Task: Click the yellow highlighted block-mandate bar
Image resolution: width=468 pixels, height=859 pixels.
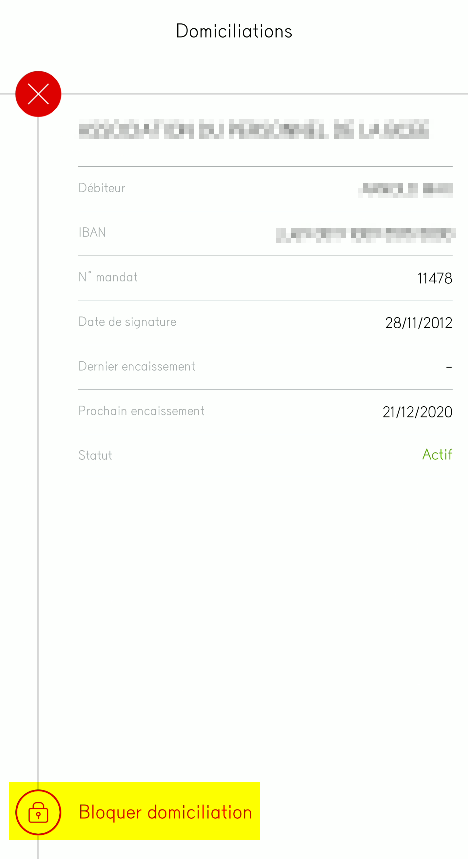Action: coord(134,811)
